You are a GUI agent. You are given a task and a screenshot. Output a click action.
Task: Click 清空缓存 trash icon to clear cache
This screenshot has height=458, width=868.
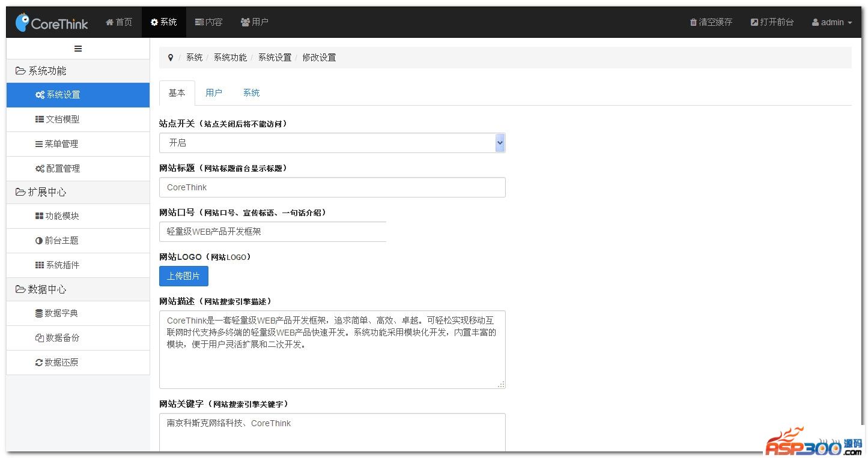point(693,22)
